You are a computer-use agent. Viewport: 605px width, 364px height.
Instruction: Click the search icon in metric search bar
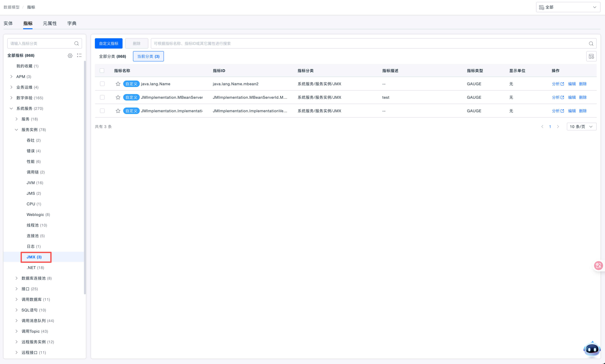[x=591, y=44]
